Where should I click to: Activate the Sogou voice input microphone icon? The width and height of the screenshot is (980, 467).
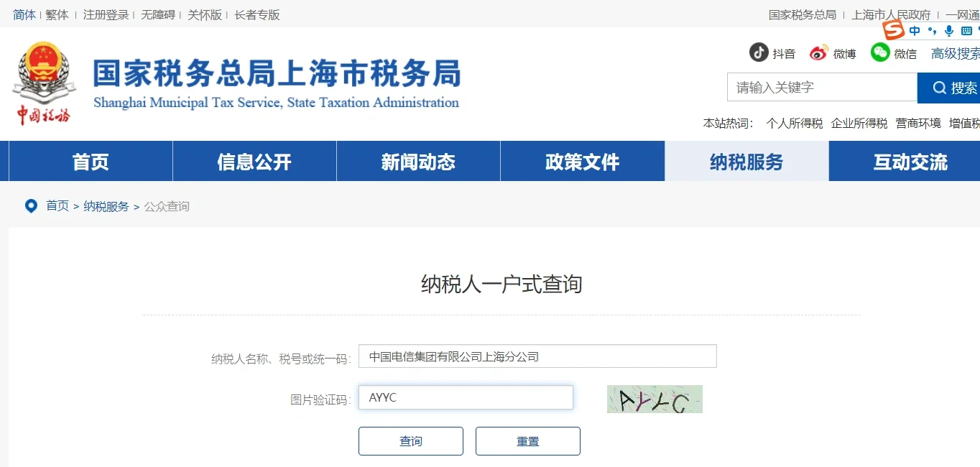pos(947,31)
